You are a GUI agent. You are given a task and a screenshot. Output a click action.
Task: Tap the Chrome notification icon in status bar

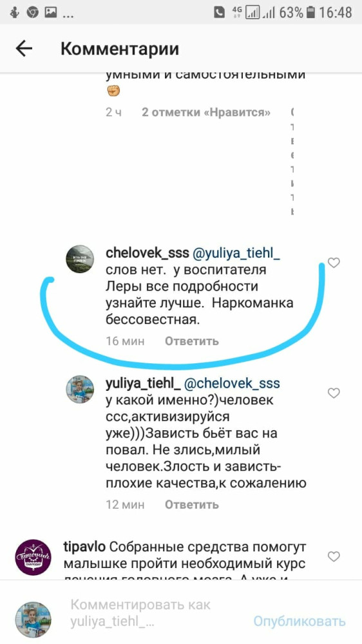click(x=32, y=13)
